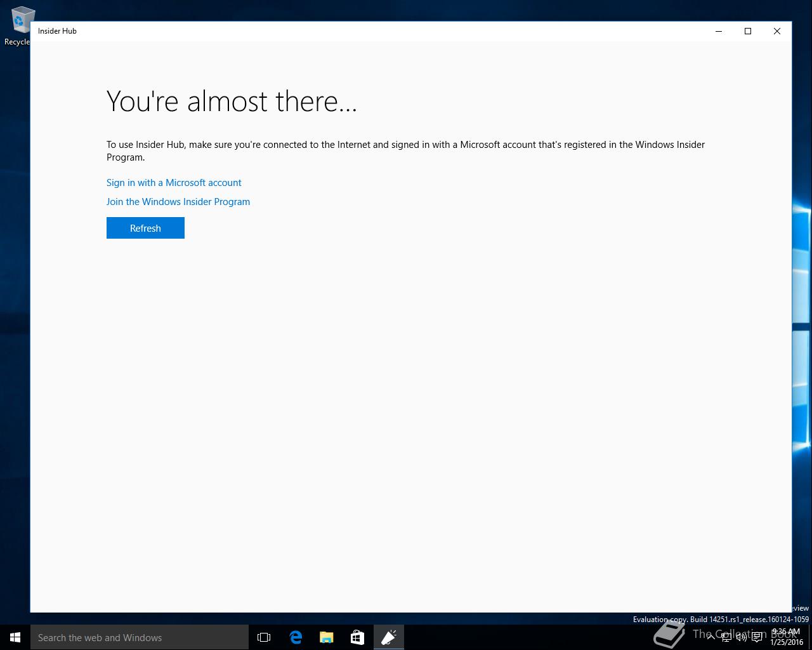Close the Insider Hub window
The height and width of the screenshot is (650, 812).
coord(777,31)
